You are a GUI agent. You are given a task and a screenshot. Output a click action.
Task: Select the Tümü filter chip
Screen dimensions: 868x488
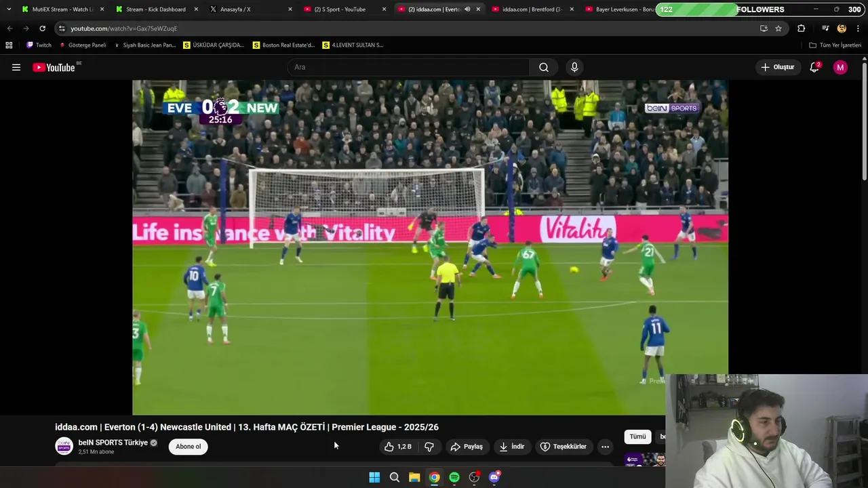pyautogui.click(x=637, y=436)
